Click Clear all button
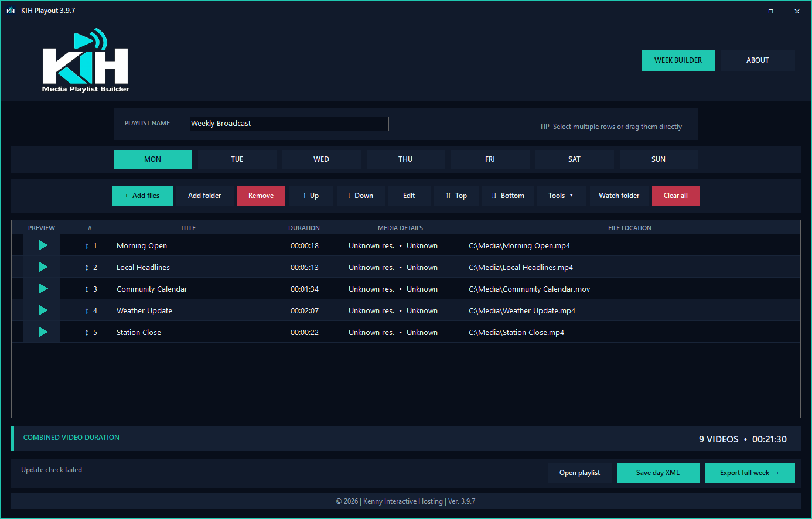The image size is (812, 519). [x=676, y=196]
